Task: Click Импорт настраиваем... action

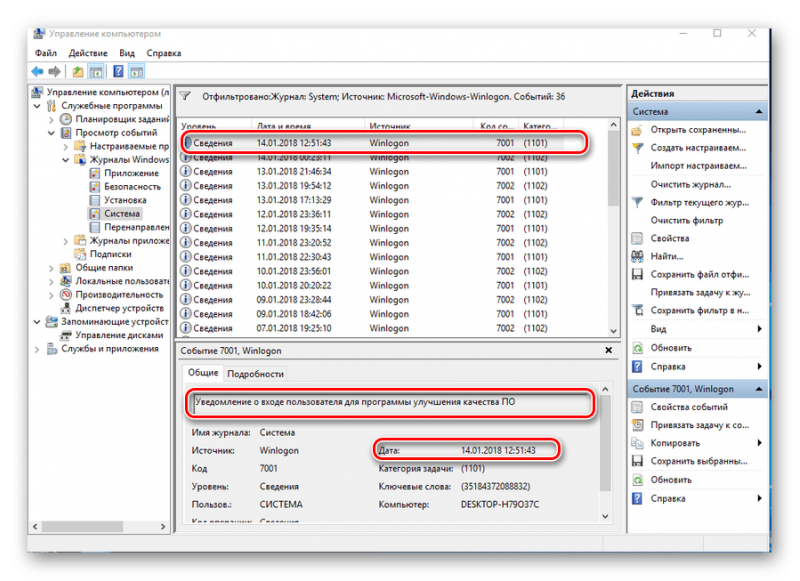Action: pyautogui.click(x=698, y=166)
